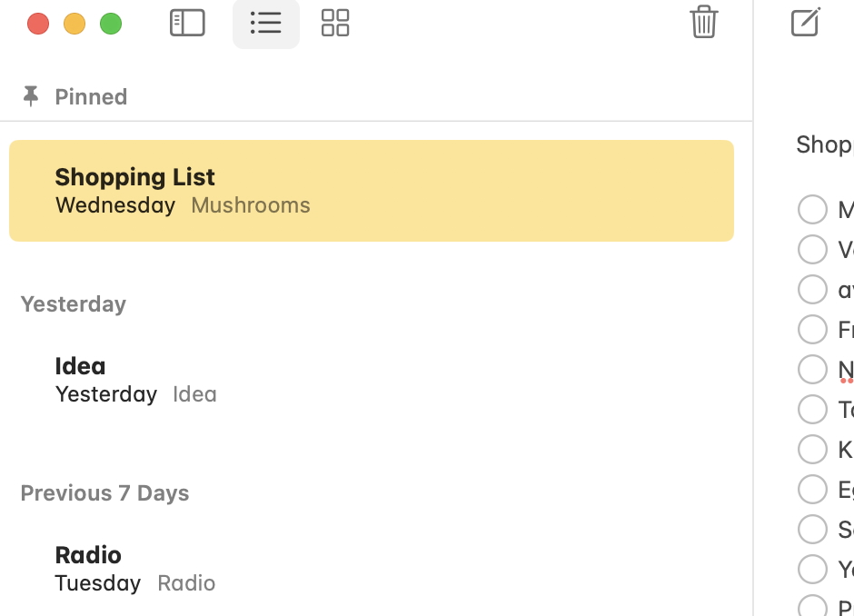Tick the fifth checklist circle

tap(812, 369)
